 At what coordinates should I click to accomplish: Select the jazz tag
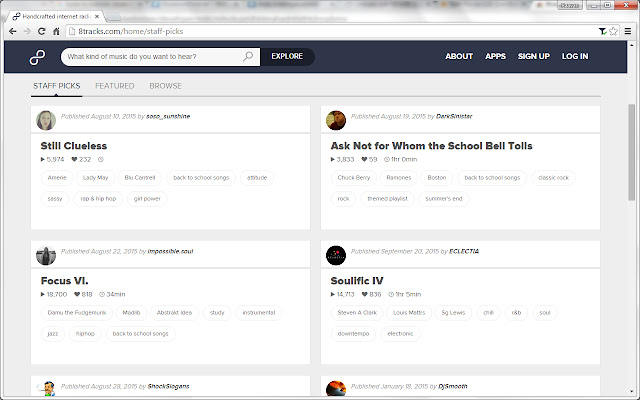point(53,334)
